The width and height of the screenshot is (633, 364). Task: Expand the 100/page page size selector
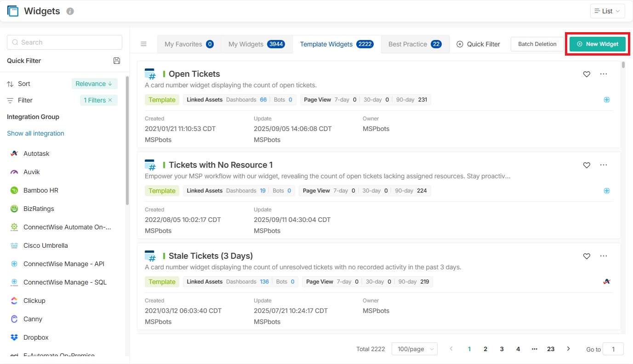pyautogui.click(x=414, y=349)
